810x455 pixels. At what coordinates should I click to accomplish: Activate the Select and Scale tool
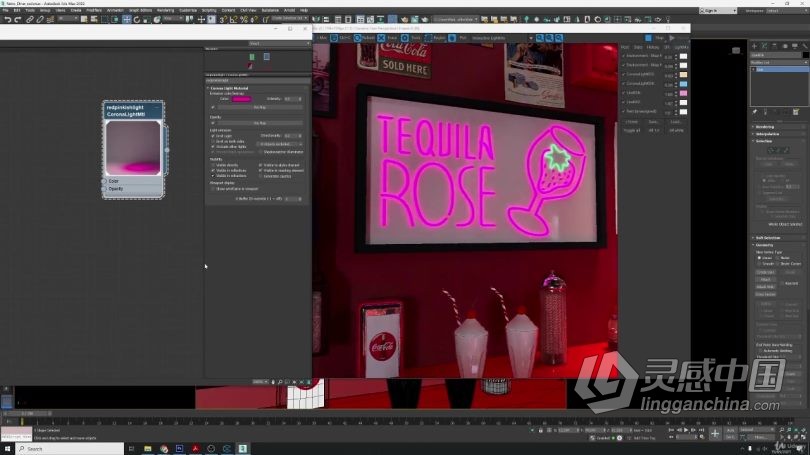pyautogui.click(x=147, y=20)
